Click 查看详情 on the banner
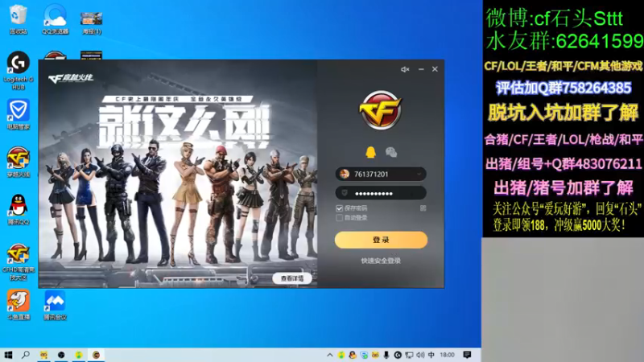 coord(292,278)
